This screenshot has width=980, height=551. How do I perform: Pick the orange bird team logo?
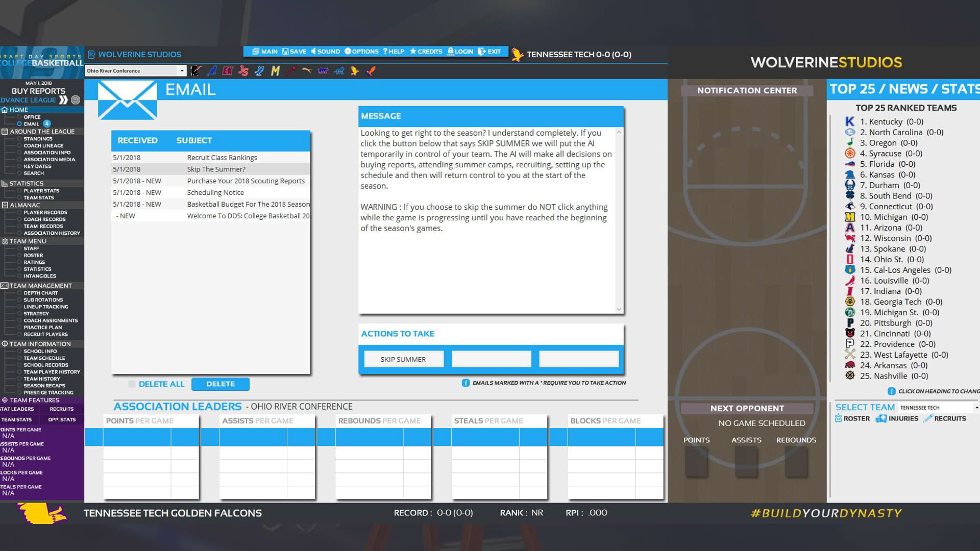click(371, 71)
